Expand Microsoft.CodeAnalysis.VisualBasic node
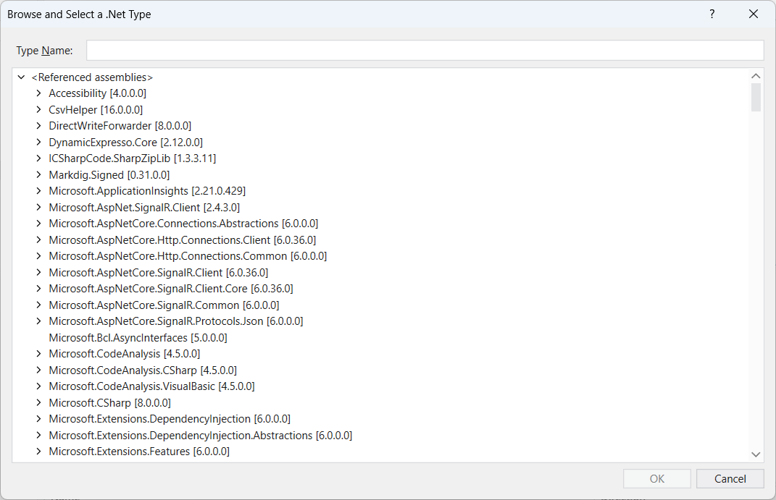 pyautogui.click(x=39, y=386)
